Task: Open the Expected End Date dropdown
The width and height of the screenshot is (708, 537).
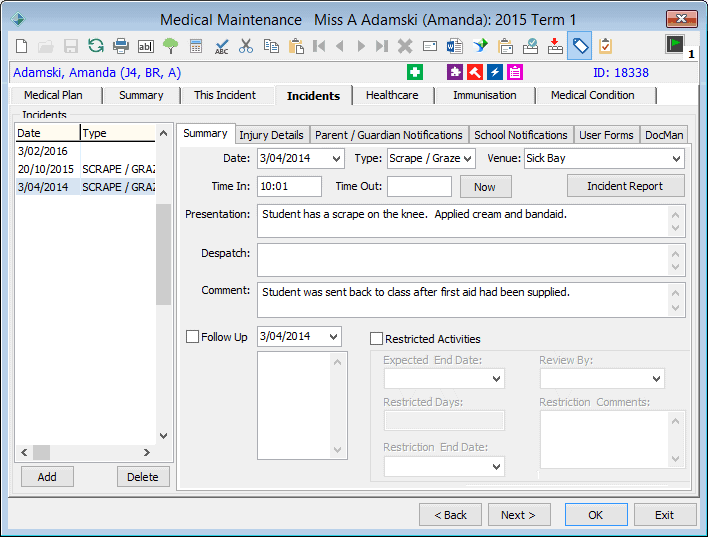Action: click(x=496, y=378)
